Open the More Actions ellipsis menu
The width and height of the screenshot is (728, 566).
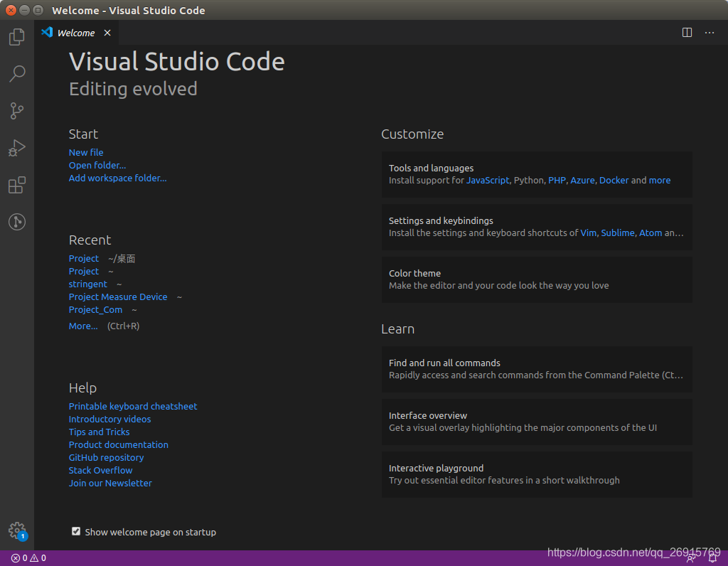(x=710, y=33)
